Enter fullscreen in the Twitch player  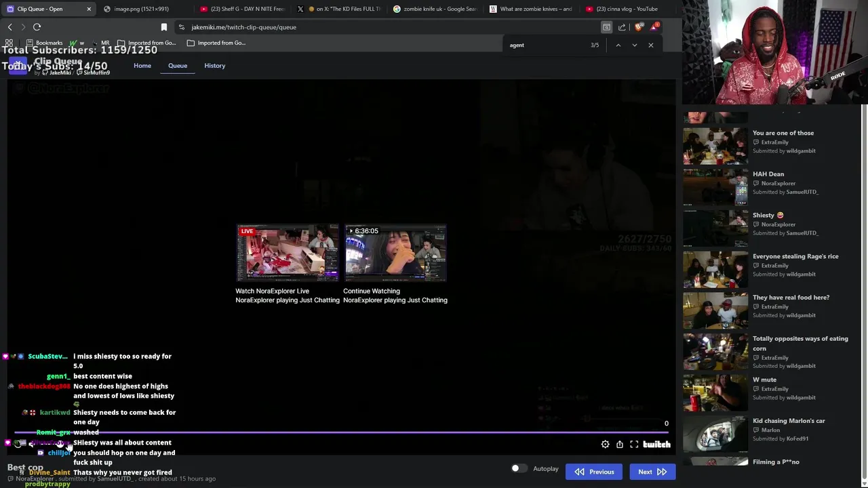[x=634, y=445]
